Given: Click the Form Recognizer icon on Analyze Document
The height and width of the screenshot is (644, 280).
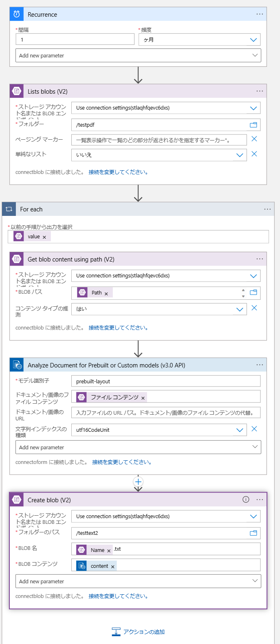Looking at the screenshot, I should [x=16, y=364].
